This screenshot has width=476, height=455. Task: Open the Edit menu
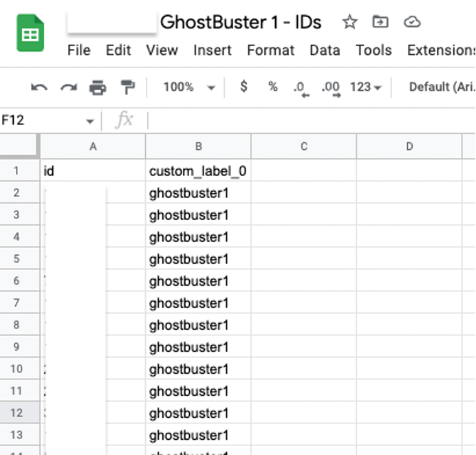click(x=118, y=50)
